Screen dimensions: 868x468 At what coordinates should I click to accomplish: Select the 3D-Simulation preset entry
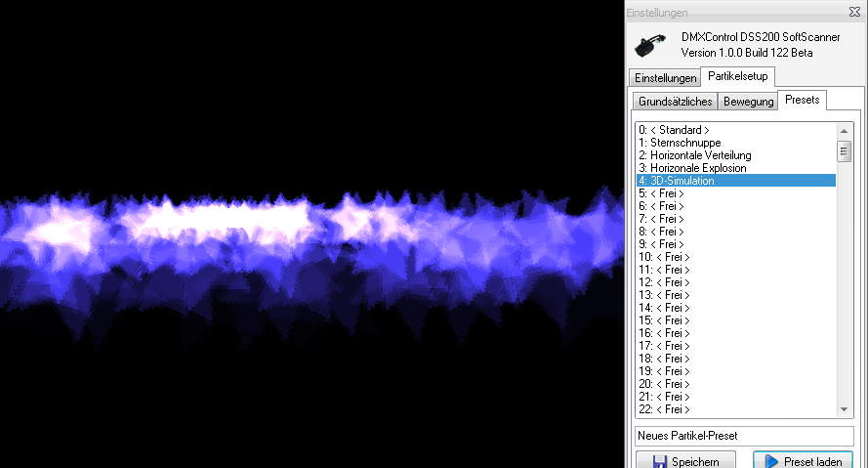(676, 181)
